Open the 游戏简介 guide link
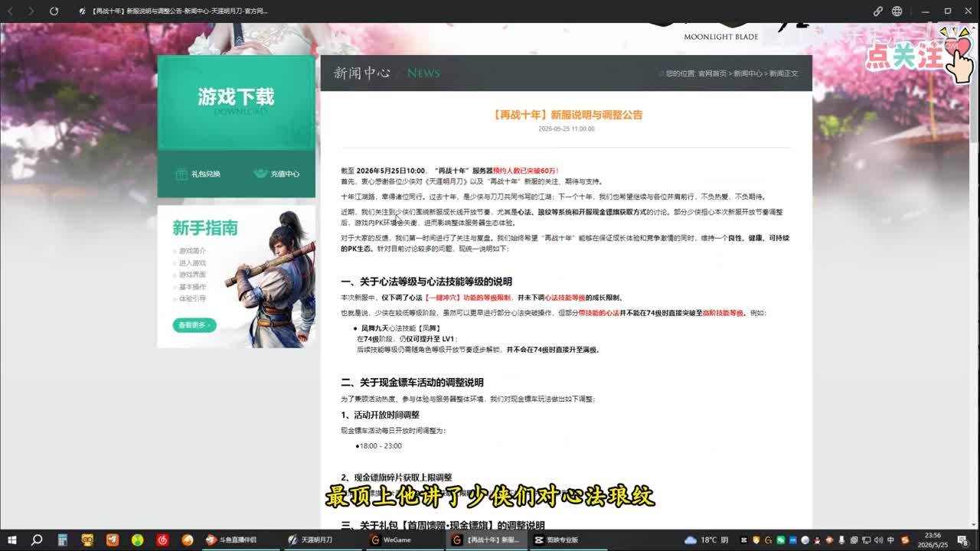Image resolution: width=980 pixels, height=551 pixels. [192, 251]
